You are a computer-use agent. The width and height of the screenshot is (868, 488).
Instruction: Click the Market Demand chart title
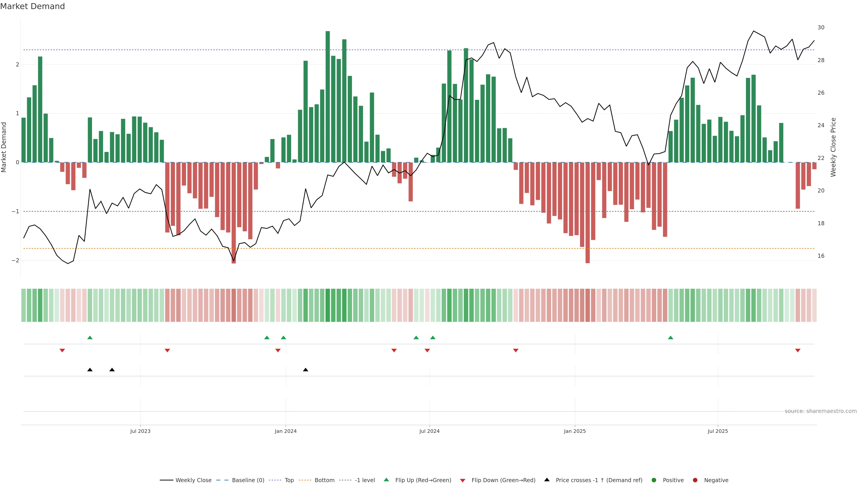[x=32, y=6]
